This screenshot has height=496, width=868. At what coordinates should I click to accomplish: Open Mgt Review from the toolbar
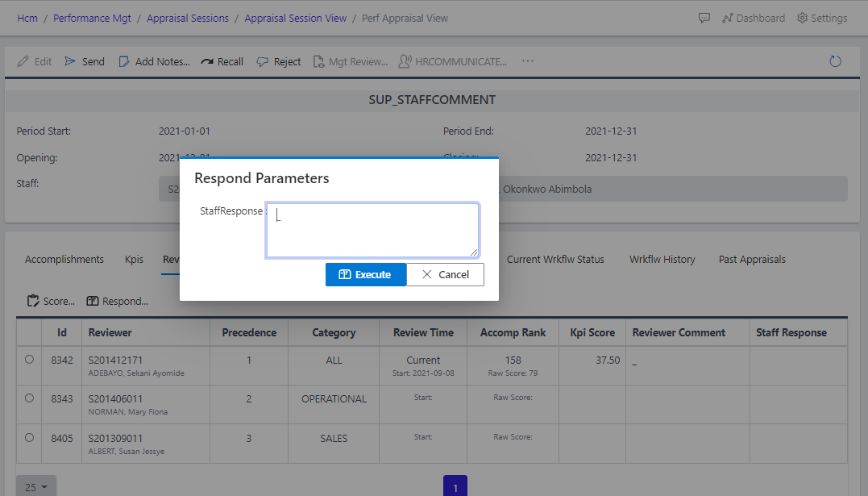tap(350, 60)
